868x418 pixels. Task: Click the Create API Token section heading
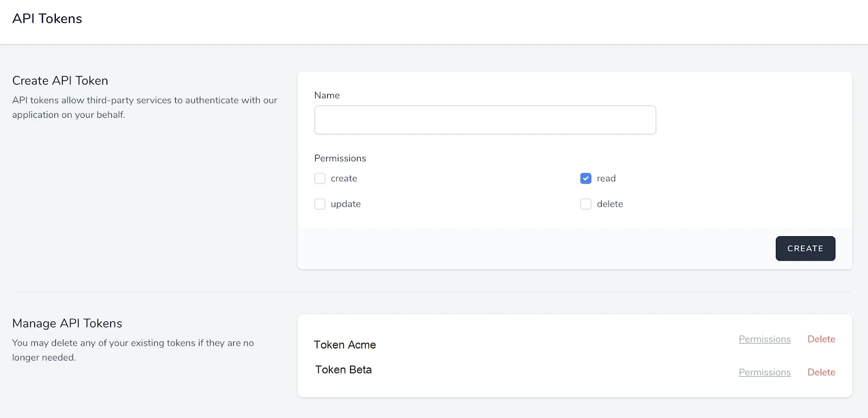(x=60, y=81)
